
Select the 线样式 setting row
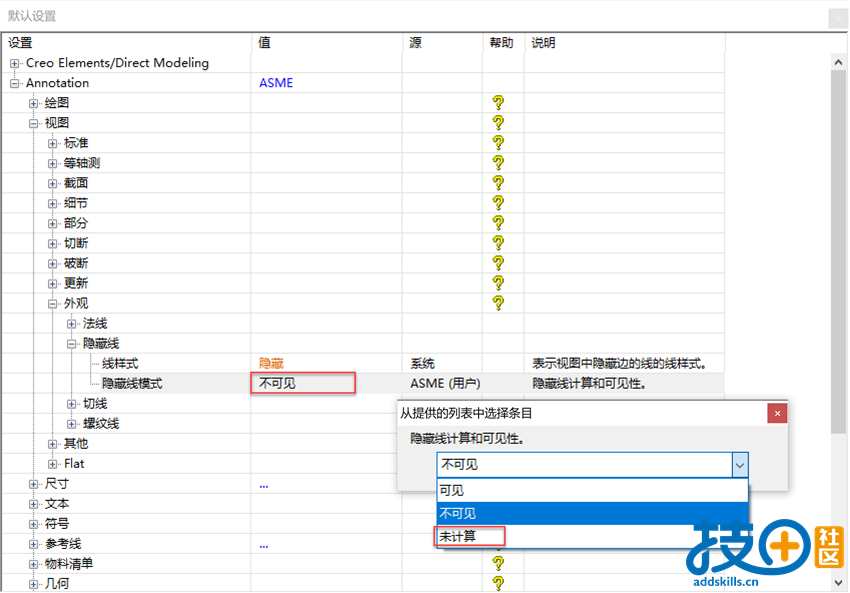[362, 364]
